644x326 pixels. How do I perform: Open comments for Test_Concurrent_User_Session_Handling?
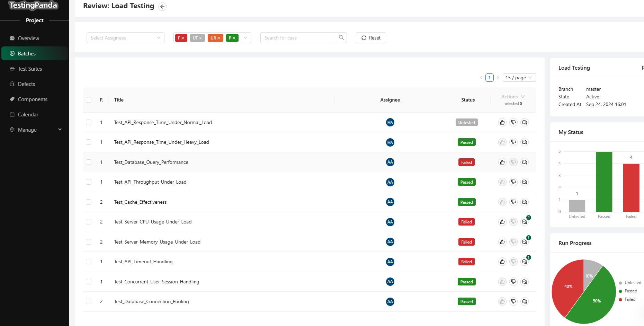525,282
